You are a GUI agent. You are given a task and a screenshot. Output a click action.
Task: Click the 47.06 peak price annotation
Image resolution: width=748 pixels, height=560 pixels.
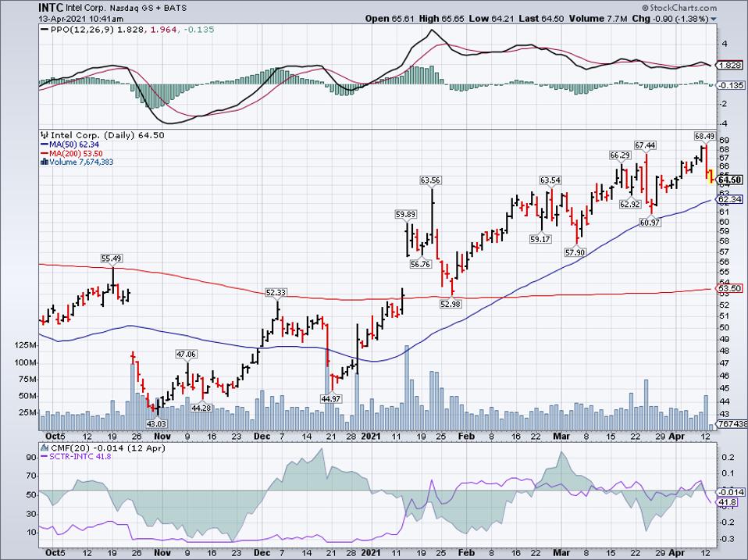click(186, 354)
